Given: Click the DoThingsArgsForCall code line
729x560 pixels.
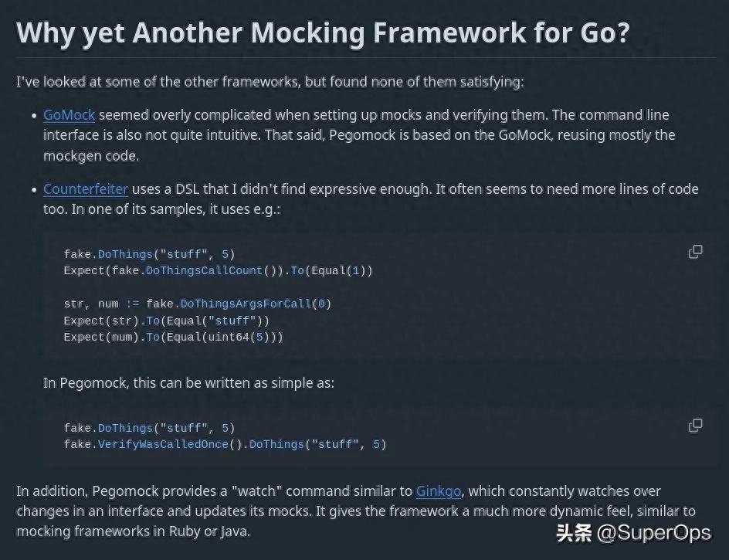Looking at the screenshot, I should [x=197, y=304].
